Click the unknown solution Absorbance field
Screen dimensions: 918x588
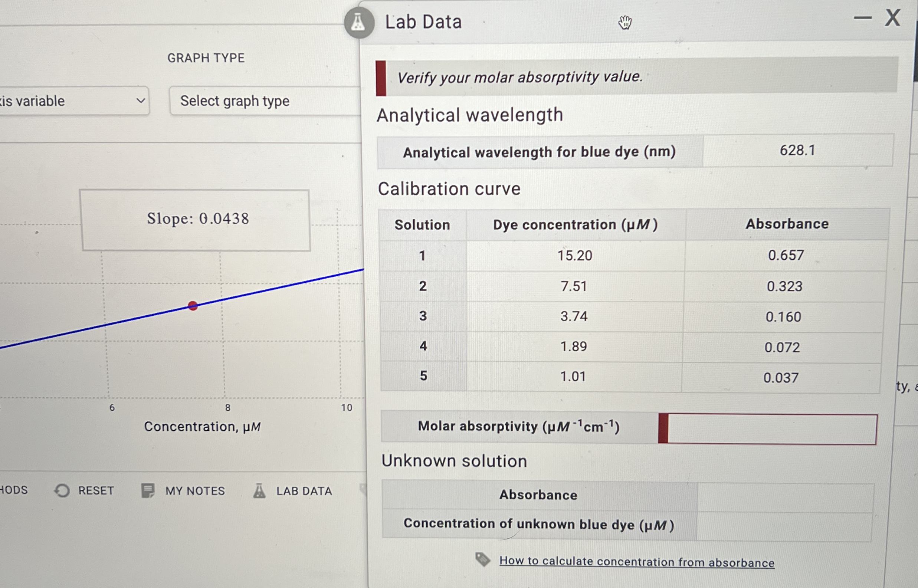(786, 496)
